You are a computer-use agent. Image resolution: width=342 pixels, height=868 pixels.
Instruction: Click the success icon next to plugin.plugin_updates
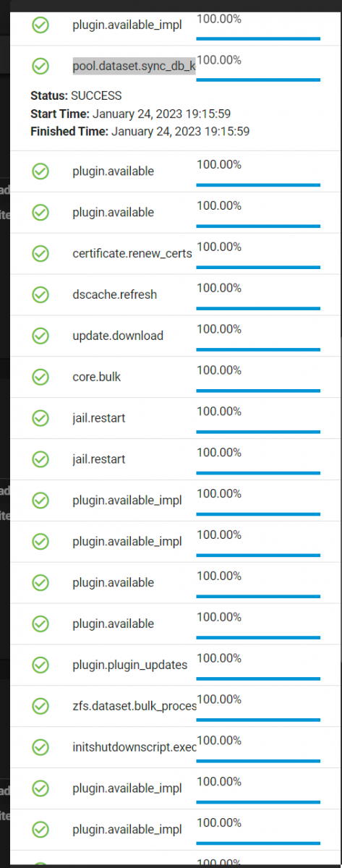pyautogui.click(x=41, y=665)
